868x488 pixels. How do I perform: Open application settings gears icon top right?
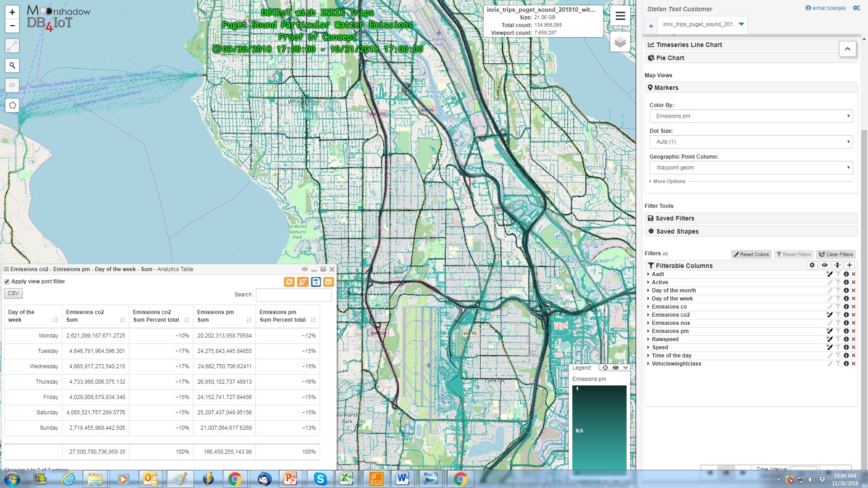[856, 8]
